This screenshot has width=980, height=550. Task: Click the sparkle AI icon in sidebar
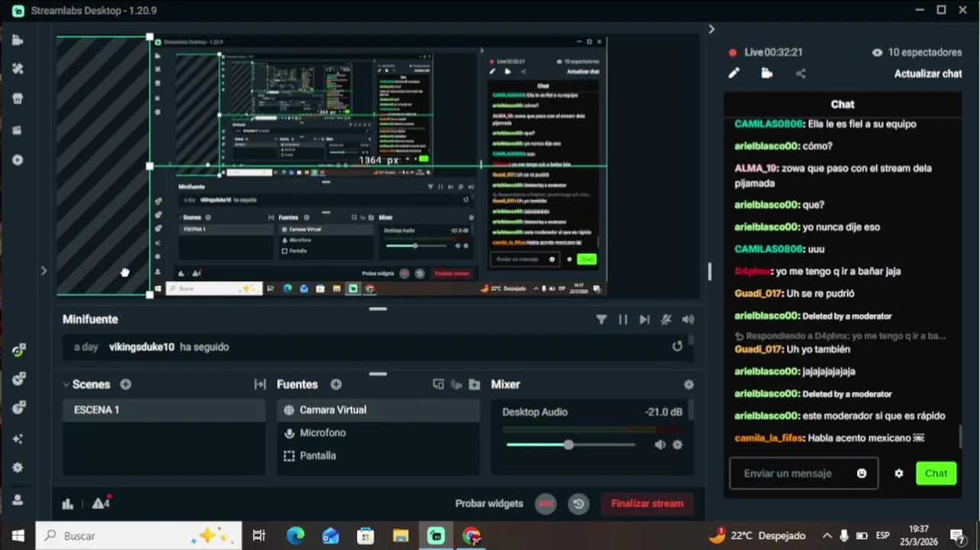pyautogui.click(x=18, y=439)
